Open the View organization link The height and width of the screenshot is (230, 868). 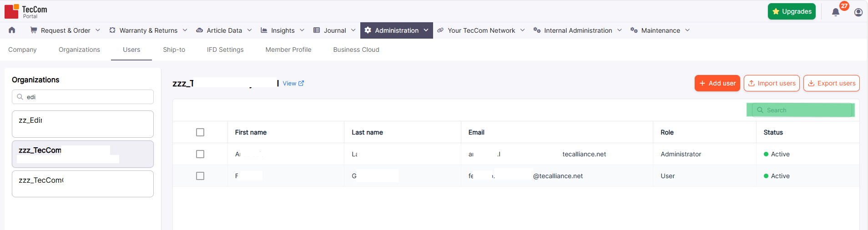(x=293, y=83)
